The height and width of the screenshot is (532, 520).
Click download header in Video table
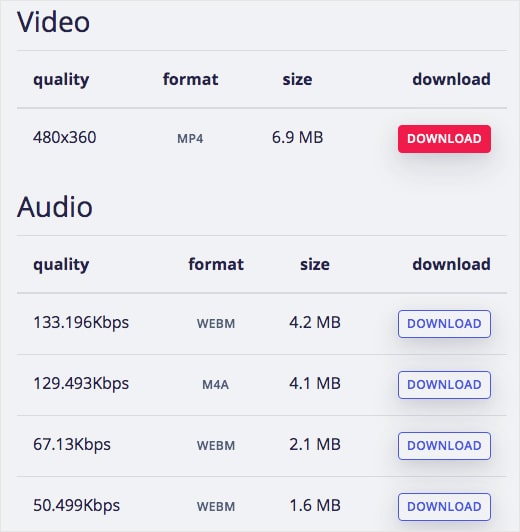point(451,79)
